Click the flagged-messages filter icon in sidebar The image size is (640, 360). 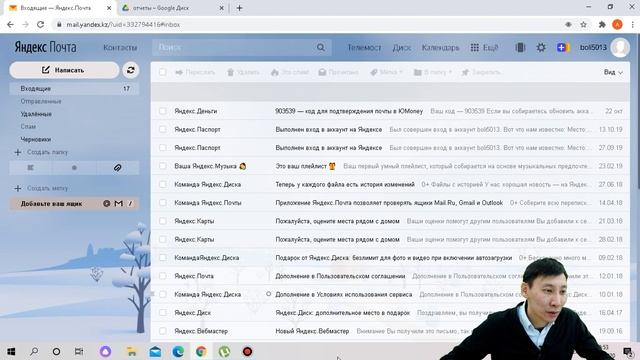tap(31, 168)
